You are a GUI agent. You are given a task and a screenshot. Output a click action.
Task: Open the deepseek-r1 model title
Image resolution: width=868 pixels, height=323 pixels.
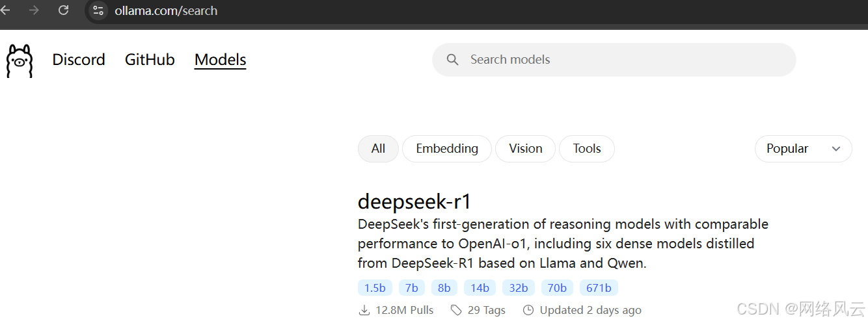click(x=414, y=201)
